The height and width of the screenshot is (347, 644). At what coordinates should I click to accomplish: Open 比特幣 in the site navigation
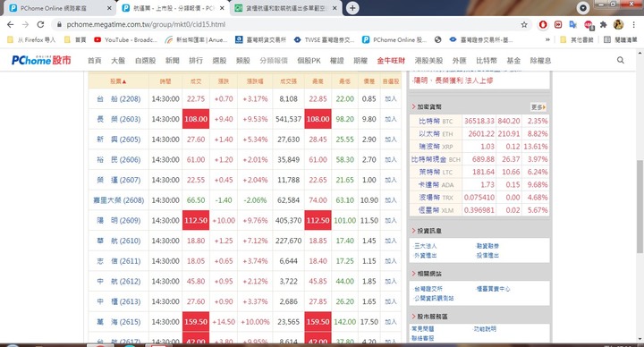pyautogui.click(x=487, y=60)
